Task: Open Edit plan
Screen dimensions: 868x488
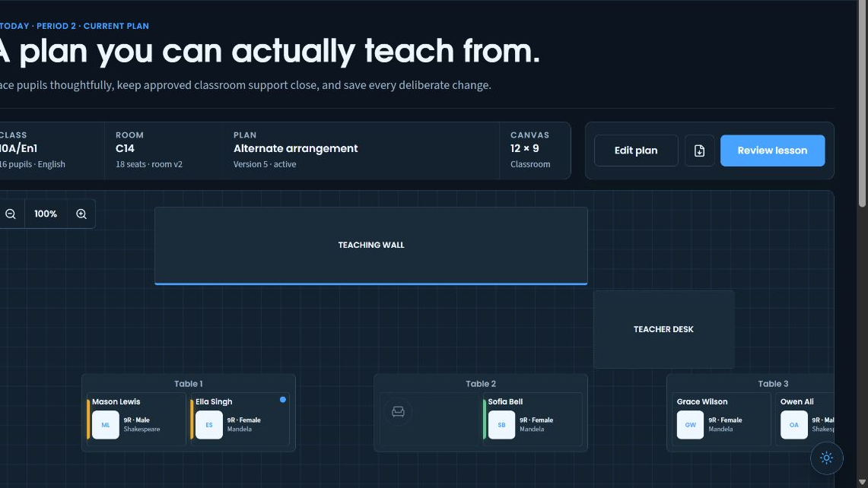Action: tap(636, 151)
